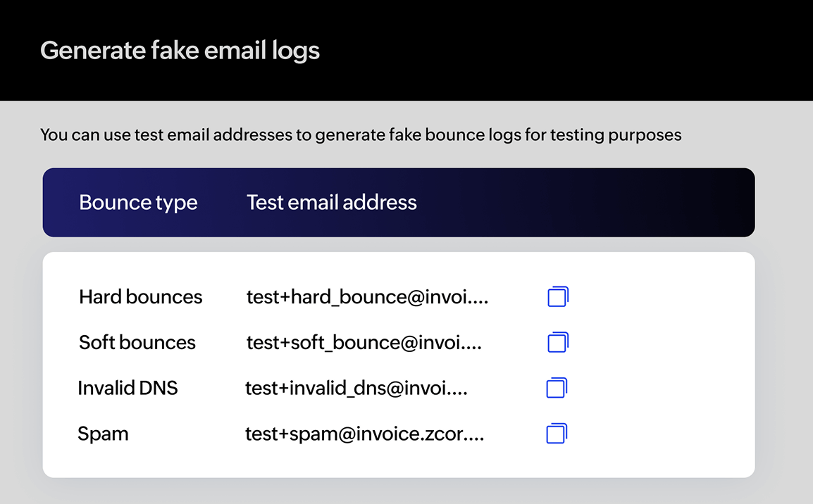The width and height of the screenshot is (813, 504).
Task: Select test+invalid_dns email address text
Action: click(x=356, y=388)
